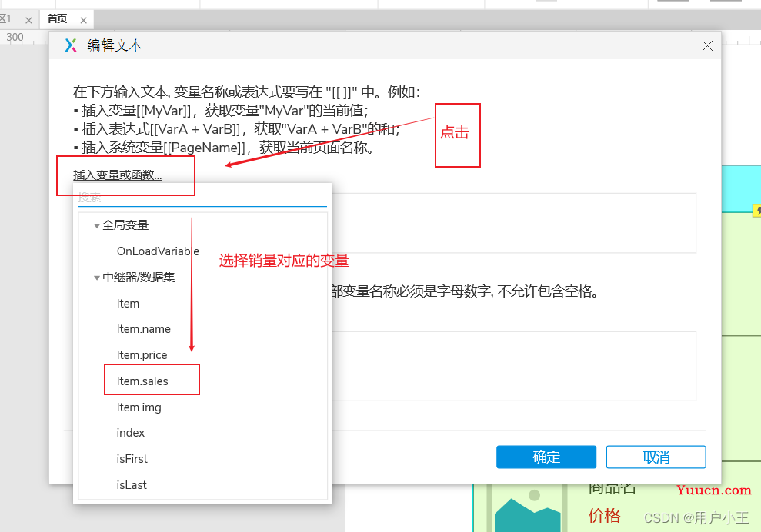The width and height of the screenshot is (761, 532).
Task: Select the isFirst variable
Action: pyautogui.click(x=132, y=459)
